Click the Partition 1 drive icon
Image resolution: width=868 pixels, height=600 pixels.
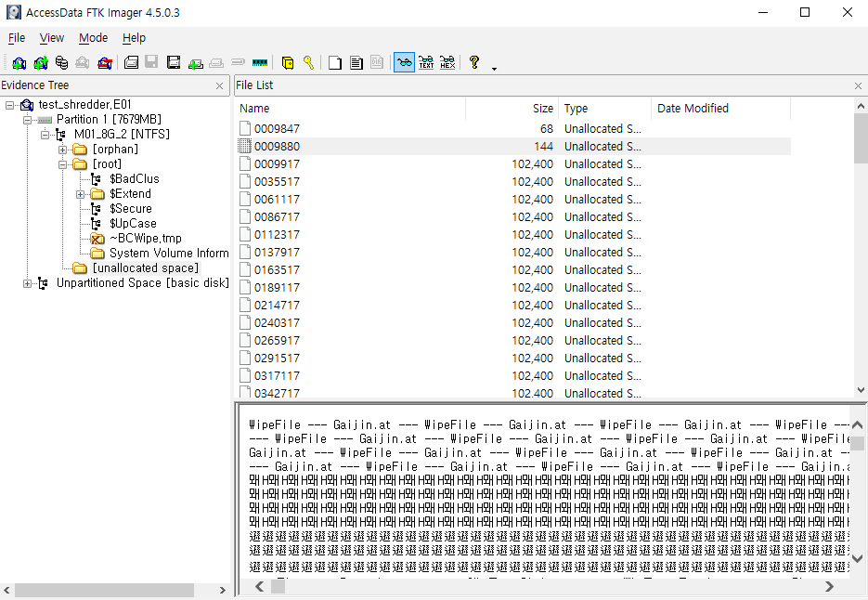click(45, 120)
